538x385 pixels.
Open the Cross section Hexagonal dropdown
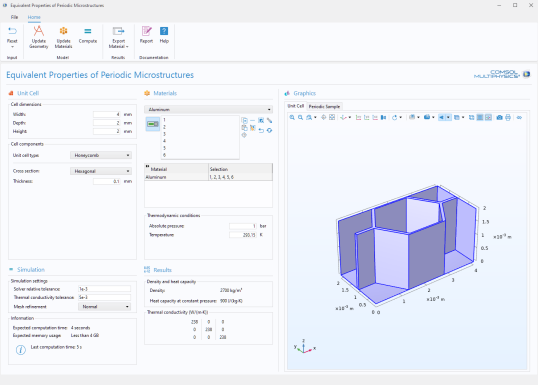101,171
